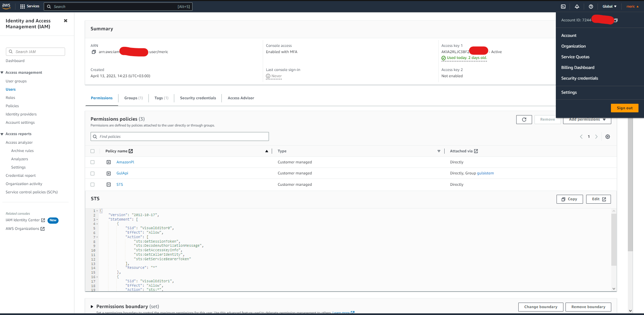Open the AWS help panel

pyautogui.click(x=591, y=6)
